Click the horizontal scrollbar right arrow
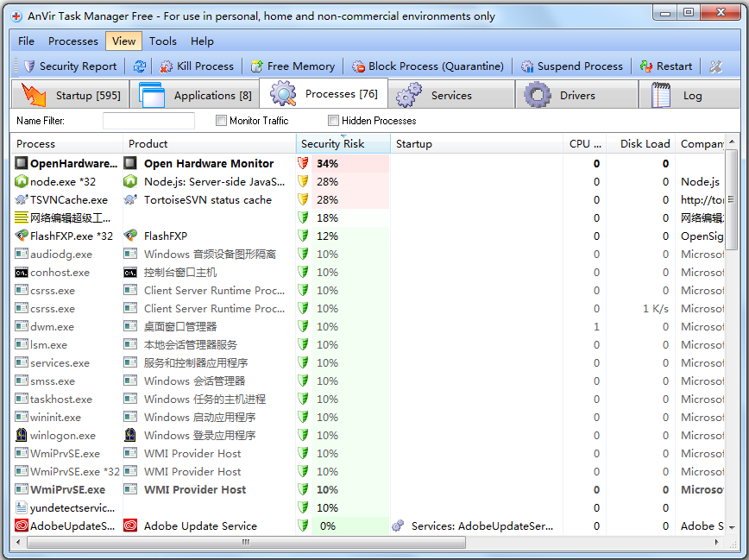 pyautogui.click(x=716, y=542)
